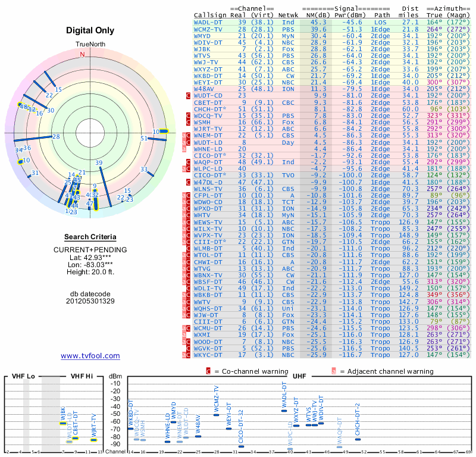Click the 45.3 NM(dB) value for WADL-DT
Viewport: 476px width, 457px height.
point(318,23)
